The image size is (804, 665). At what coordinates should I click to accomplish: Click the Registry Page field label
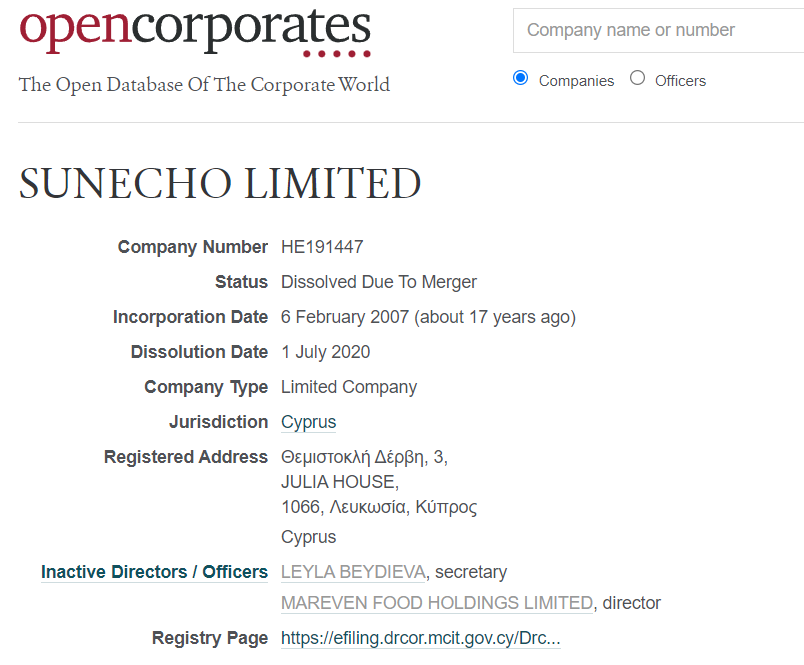pos(210,638)
